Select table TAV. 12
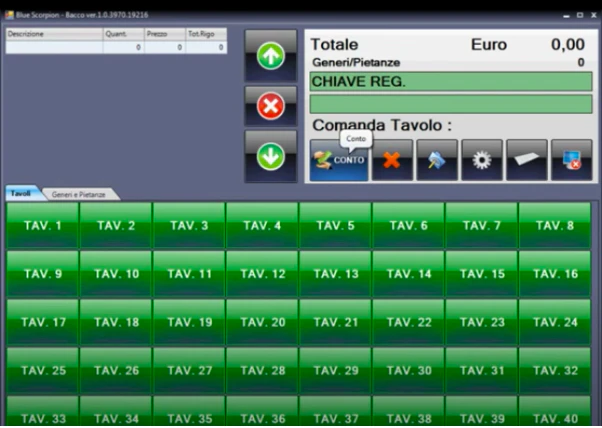This screenshot has width=602, height=428. (262, 274)
